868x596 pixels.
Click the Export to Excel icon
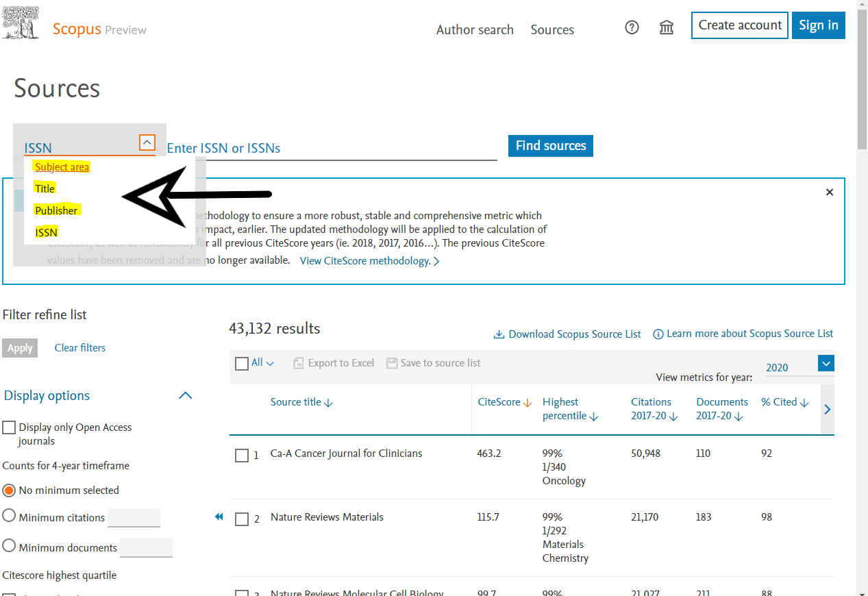click(x=299, y=363)
